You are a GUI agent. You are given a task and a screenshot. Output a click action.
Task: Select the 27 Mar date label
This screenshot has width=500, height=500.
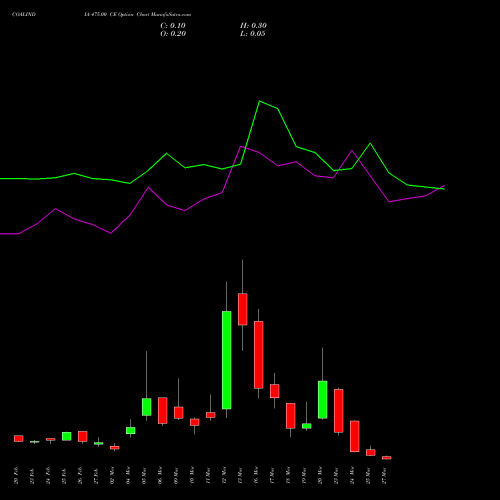[x=384, y=476]
